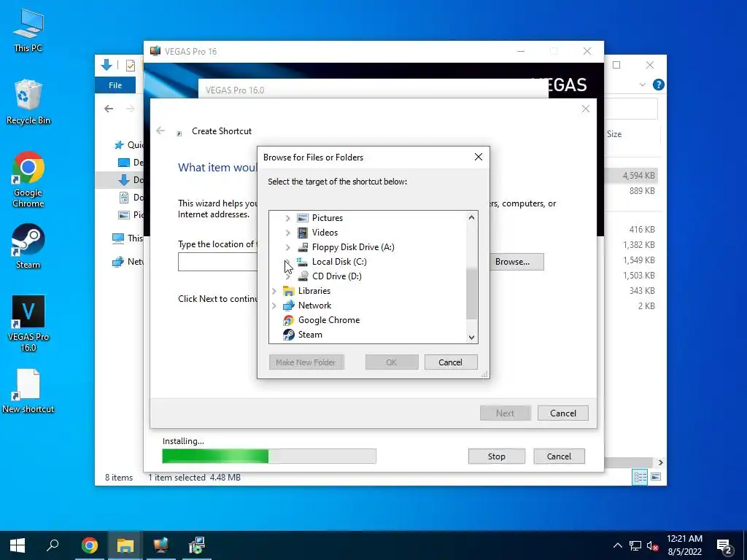Click Explorer back navigation arrow
Screen dimensions: 747x560
109,109
